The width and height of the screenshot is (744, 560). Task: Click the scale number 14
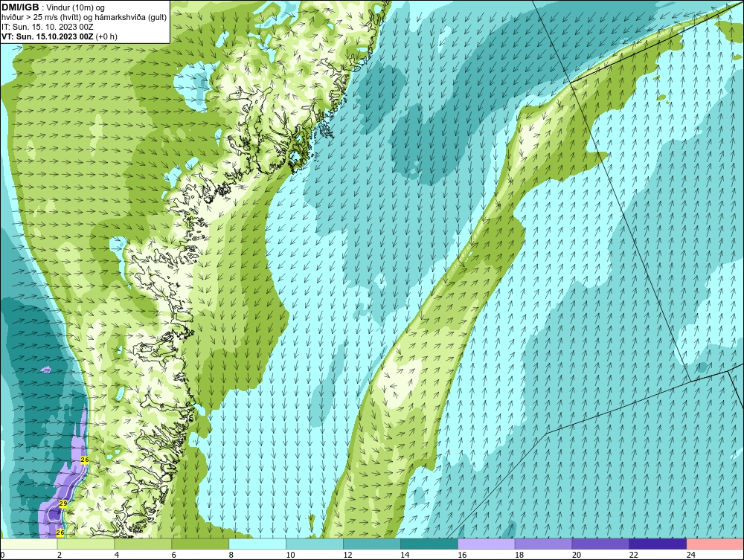pos(405,555)
